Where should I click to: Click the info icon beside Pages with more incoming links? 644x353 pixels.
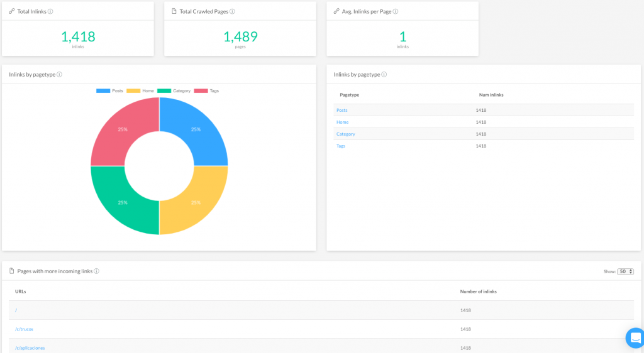(x=96, y=271)
